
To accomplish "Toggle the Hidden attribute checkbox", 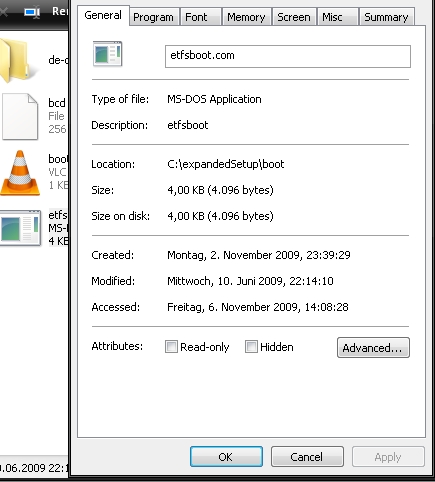I will point(251,347).
